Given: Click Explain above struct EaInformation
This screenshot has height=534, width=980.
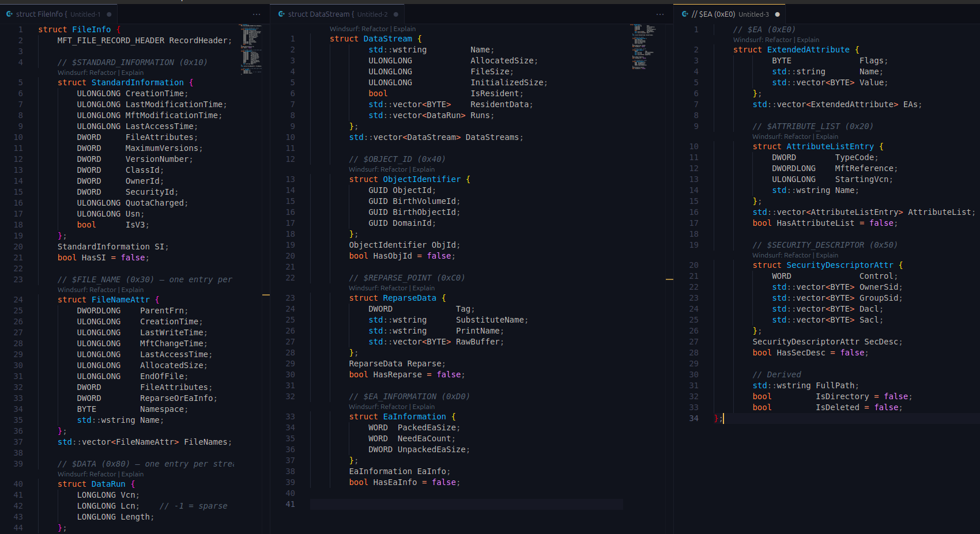Looking at the screenshot, I should click(x=424, y=407).
